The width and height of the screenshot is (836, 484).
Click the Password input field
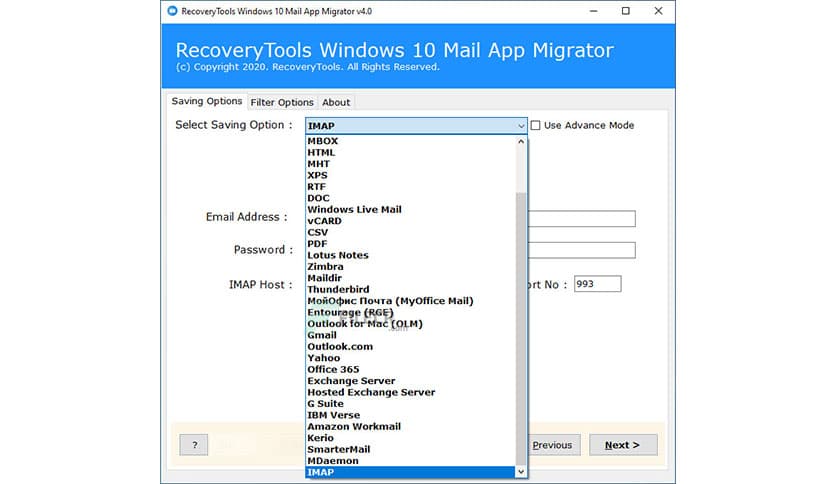pyautogui.click(x=581, y=250)
